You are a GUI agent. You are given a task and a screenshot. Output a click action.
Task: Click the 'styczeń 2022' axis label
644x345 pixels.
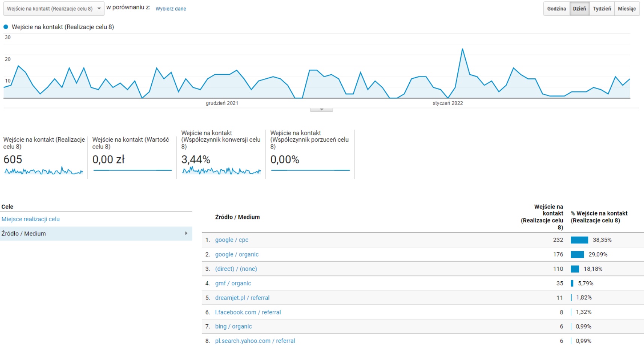coord(448,103)
